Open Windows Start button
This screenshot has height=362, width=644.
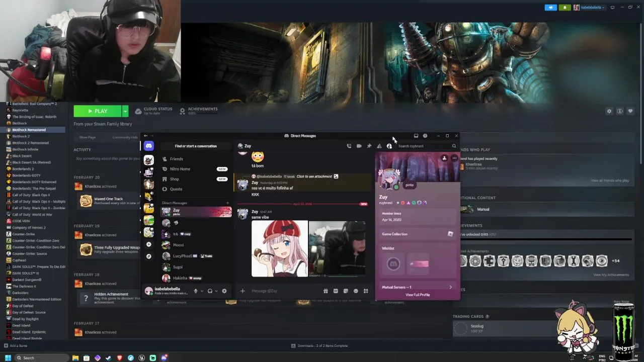(x=8, y=358)
